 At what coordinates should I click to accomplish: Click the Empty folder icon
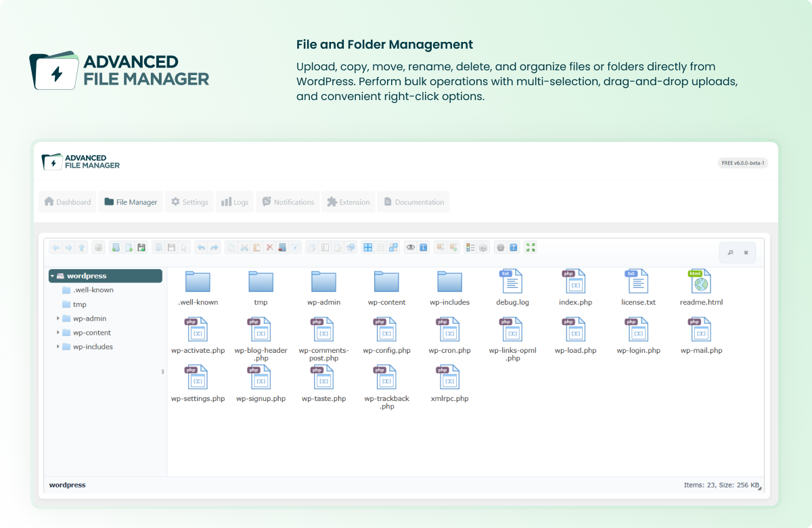tap(282, 248)
